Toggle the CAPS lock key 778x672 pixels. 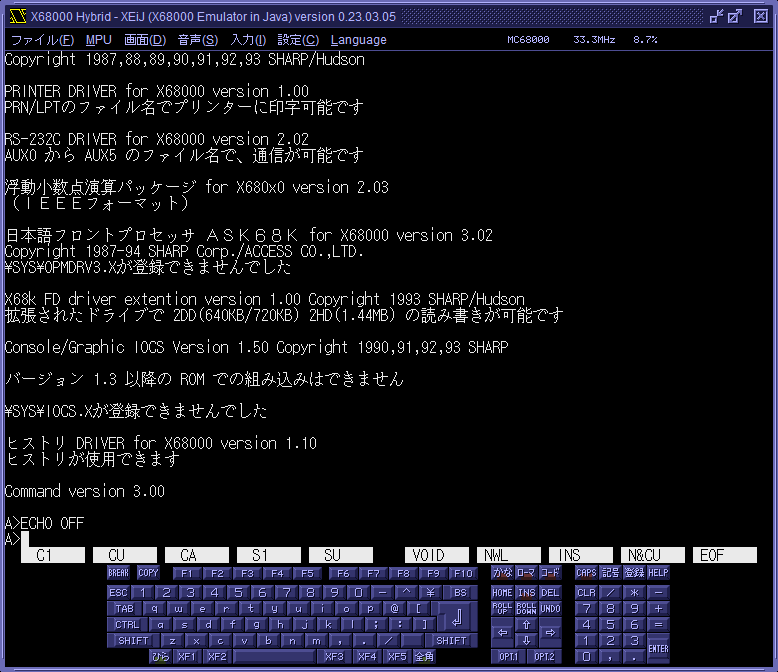point(586,573)
